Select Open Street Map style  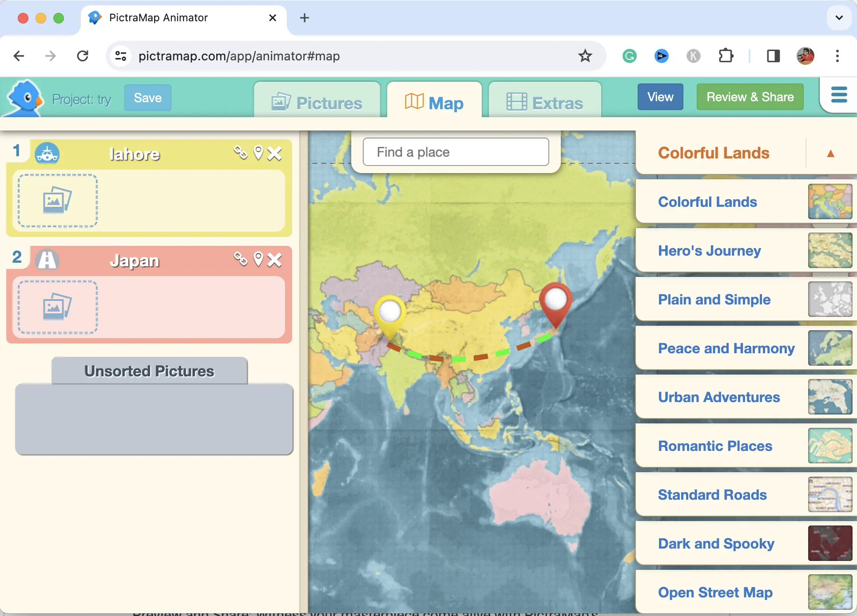tap(746, 592)
